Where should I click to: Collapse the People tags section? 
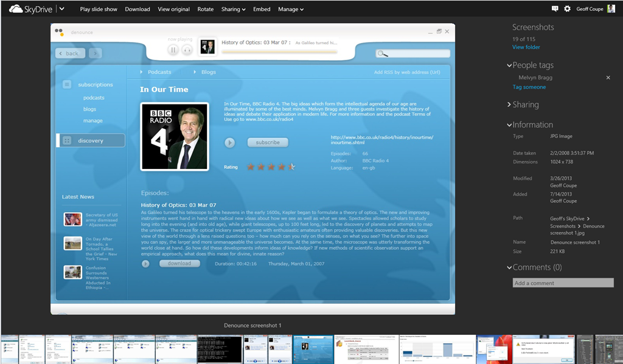coord(509,66)
